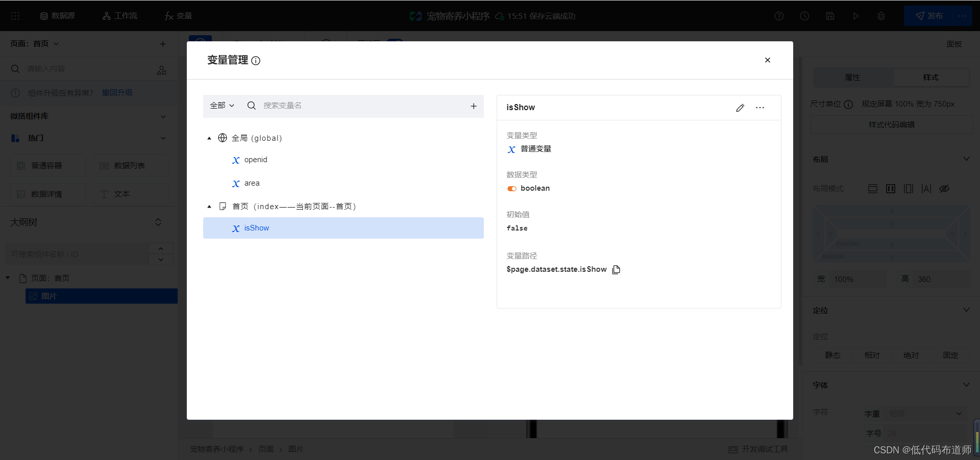This screenshot has width=980, height=460.
Task: Click the next result arrow in outline search
Action: tap(161, 260)
